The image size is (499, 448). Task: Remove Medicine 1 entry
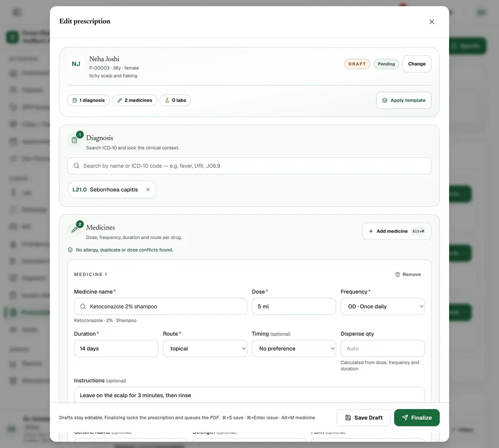(x=408, y=274)
